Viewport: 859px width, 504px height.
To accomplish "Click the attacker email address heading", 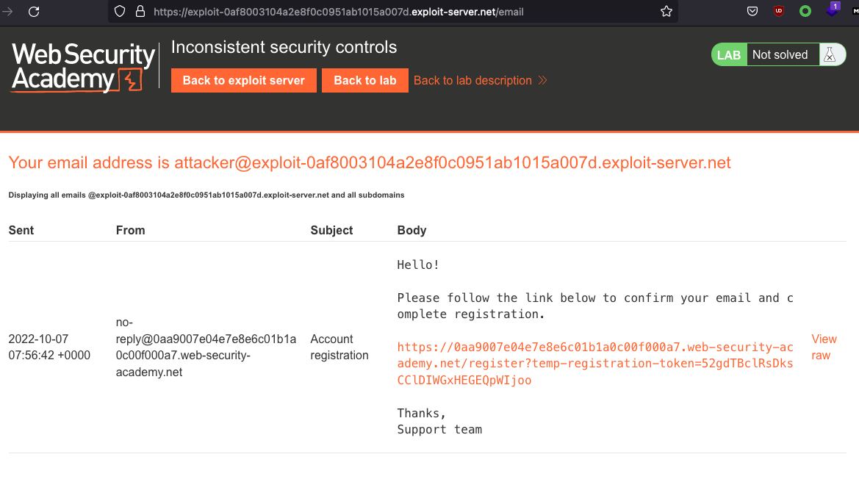I will (x=370, y=162).
